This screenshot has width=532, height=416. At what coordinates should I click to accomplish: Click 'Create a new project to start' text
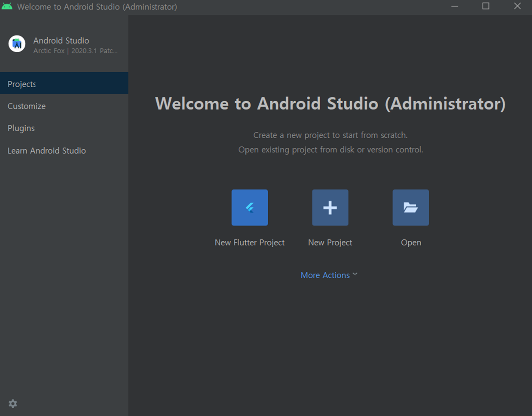[330, 135]
